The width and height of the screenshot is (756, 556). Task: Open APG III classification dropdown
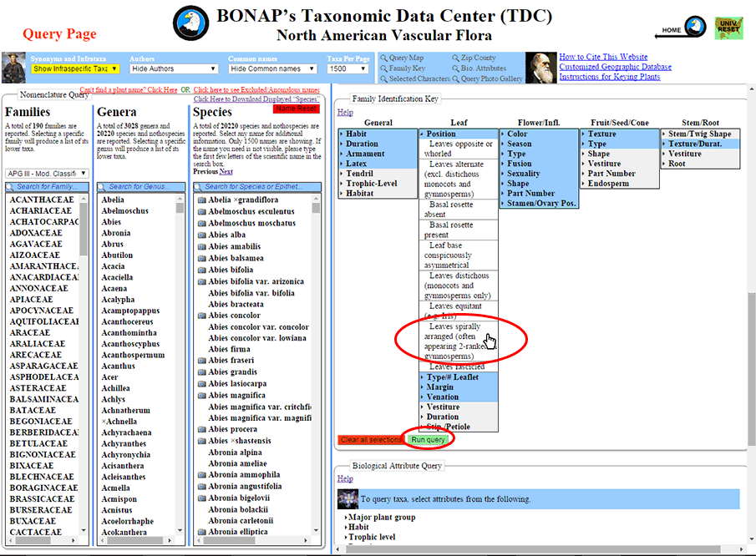[x=47, y=174]
